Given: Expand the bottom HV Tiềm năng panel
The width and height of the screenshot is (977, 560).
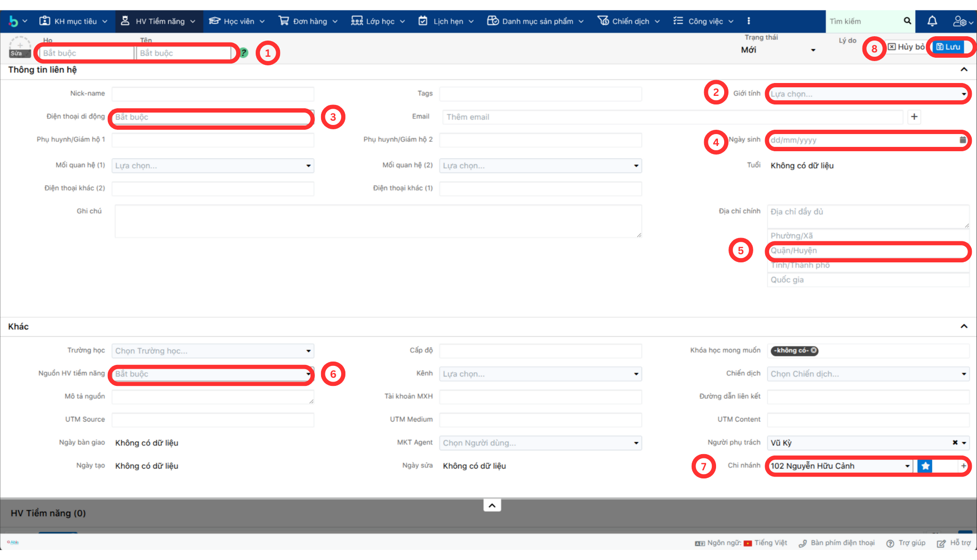Looking at the screenshot, I should pos(492,505).
